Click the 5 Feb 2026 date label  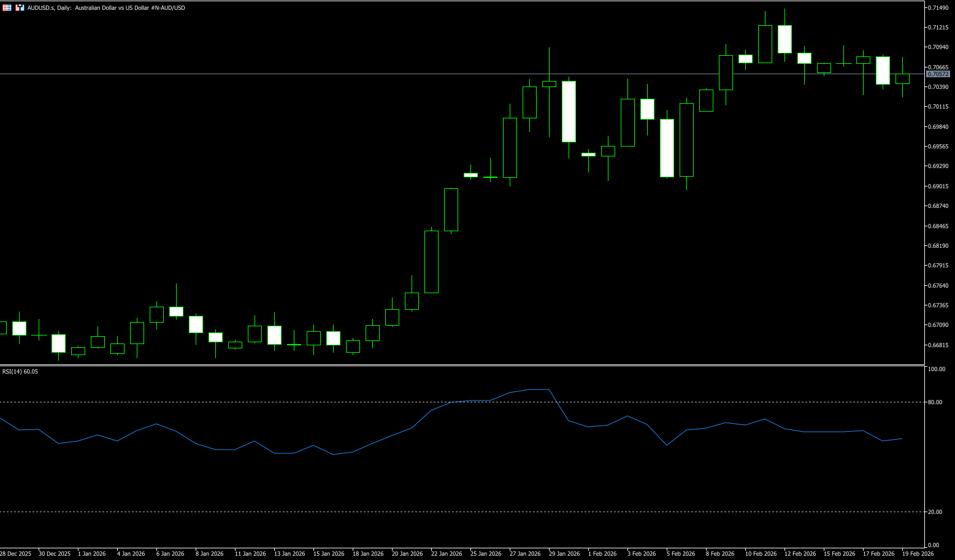click(x=680, y=553)
